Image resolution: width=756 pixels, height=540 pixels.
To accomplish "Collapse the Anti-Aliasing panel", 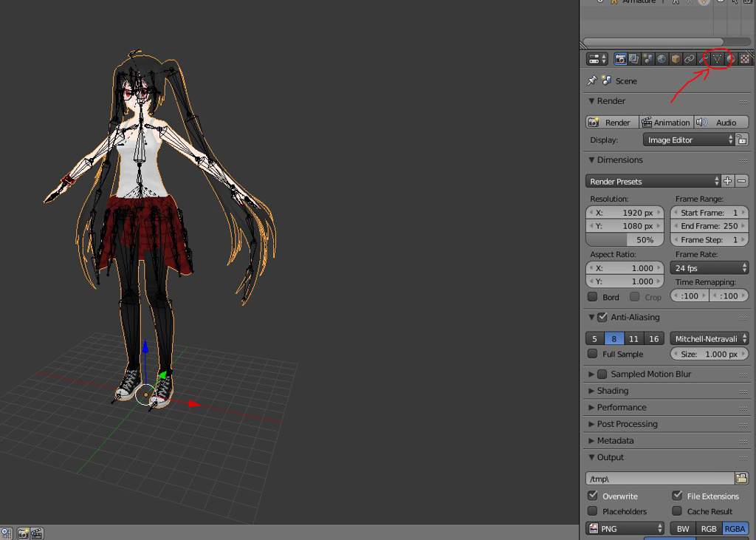I will click(591, 317).
